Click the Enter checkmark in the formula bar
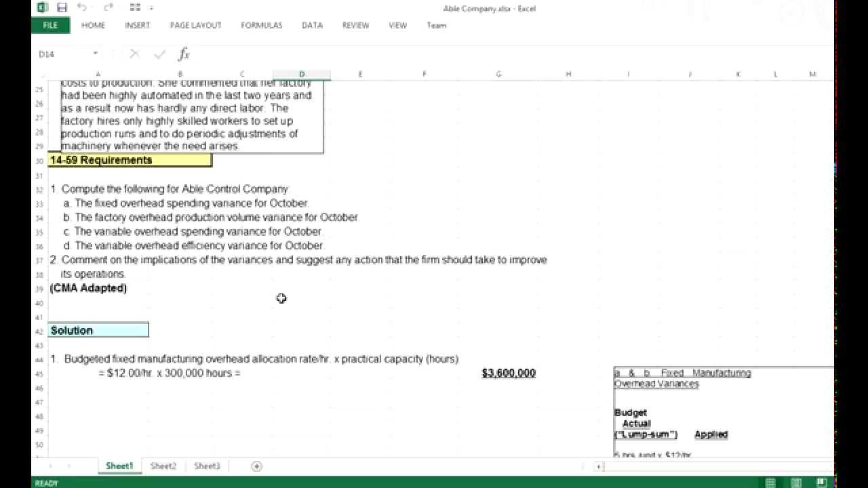This screenshot has height=488, width=868. tap(160, 54)
